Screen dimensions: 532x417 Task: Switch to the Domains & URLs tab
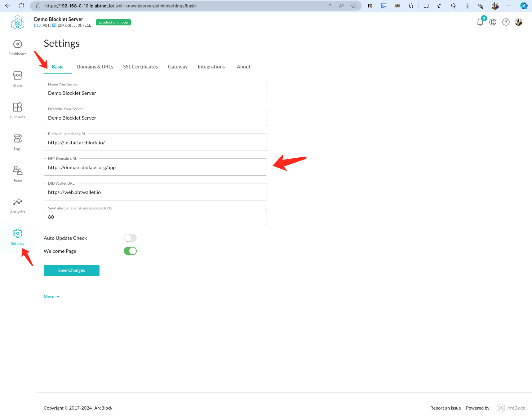pos(95,67)
